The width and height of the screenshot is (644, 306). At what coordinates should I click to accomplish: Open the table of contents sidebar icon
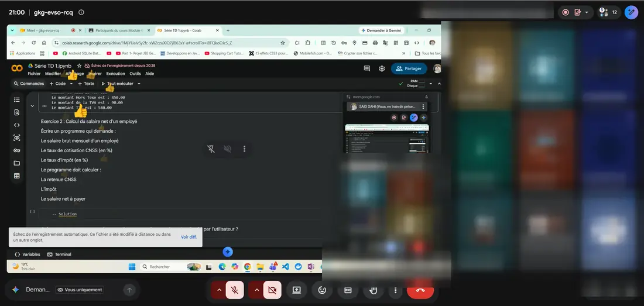(x=17, y=99)
